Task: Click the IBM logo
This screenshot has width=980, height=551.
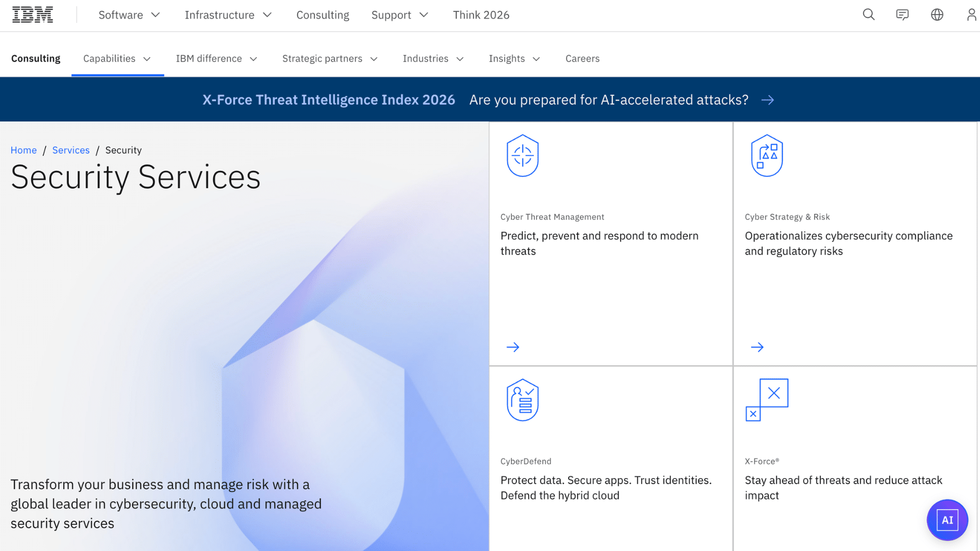Action: [x=33, y=15]
